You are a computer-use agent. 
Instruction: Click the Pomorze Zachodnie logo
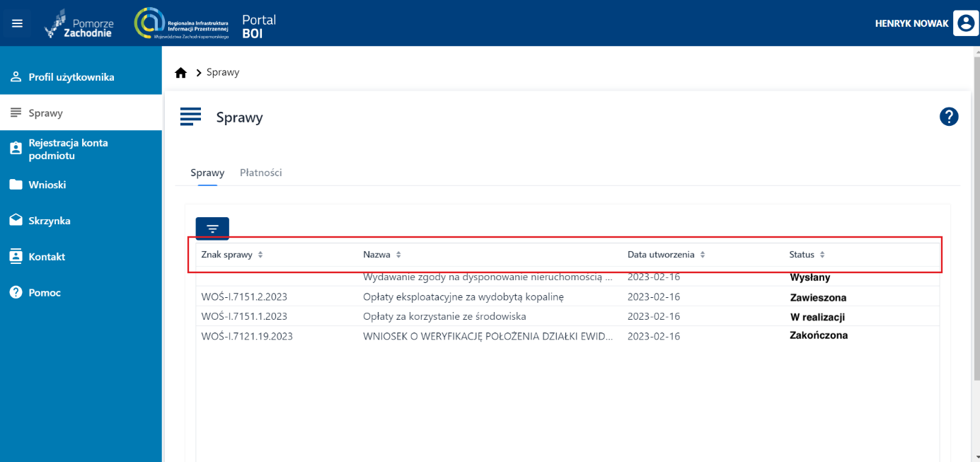click(79, 23)
